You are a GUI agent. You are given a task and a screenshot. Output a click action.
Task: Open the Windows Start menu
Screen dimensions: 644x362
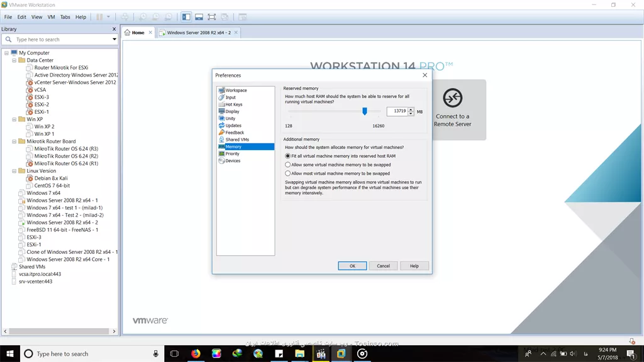[10, 353]
